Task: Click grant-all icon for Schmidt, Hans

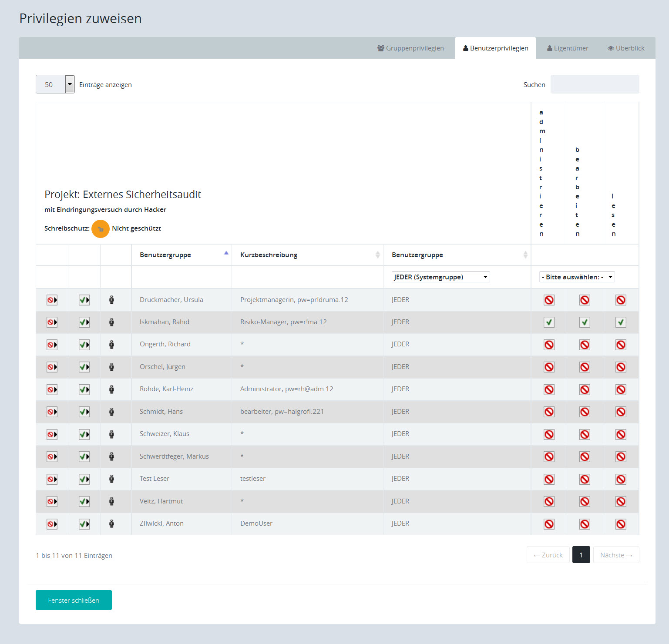Action: 84,412
